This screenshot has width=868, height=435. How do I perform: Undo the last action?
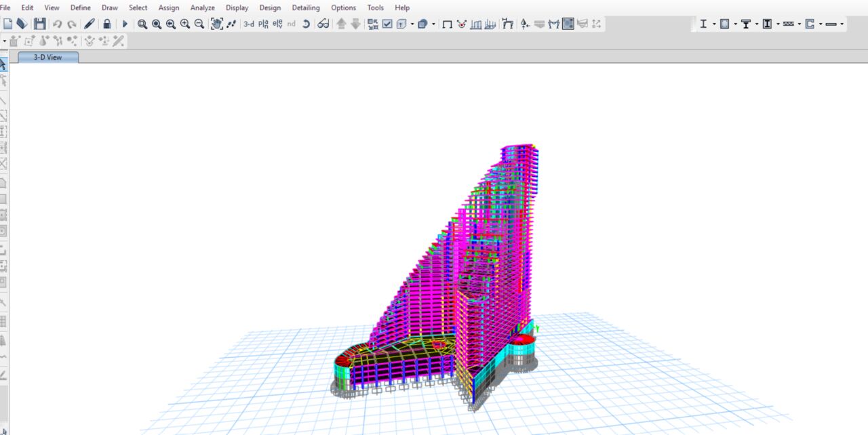click(58, 24)
